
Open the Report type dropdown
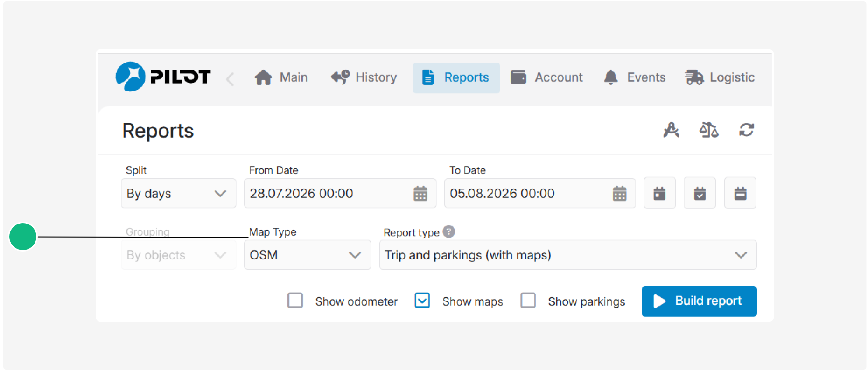568,255
